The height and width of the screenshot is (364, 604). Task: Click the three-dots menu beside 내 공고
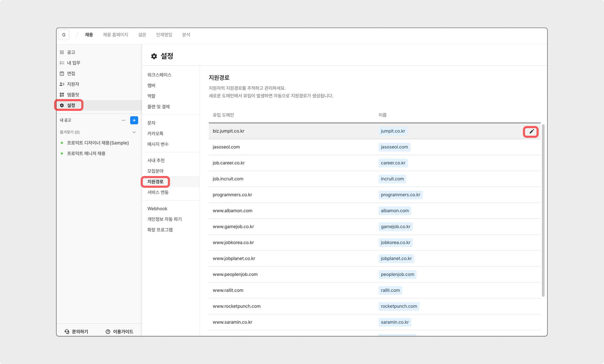(x=123, y=120)
